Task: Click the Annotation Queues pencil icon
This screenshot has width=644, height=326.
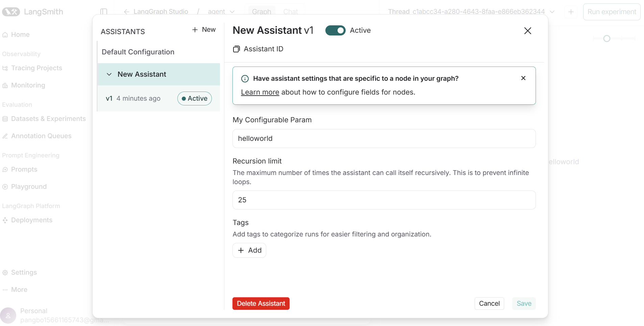Action: [5, 136]
